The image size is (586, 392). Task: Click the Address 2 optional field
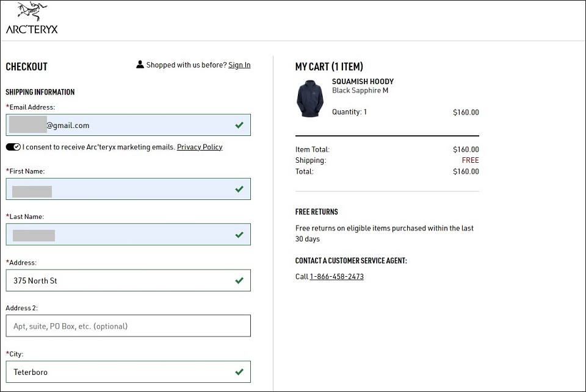click(x=128, y=326)
